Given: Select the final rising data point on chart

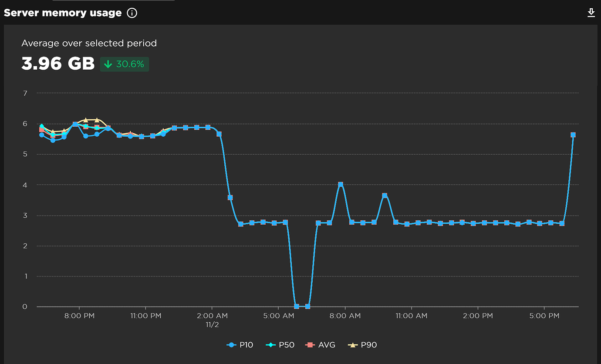Looking at the screenshot, I should [573, 135].
